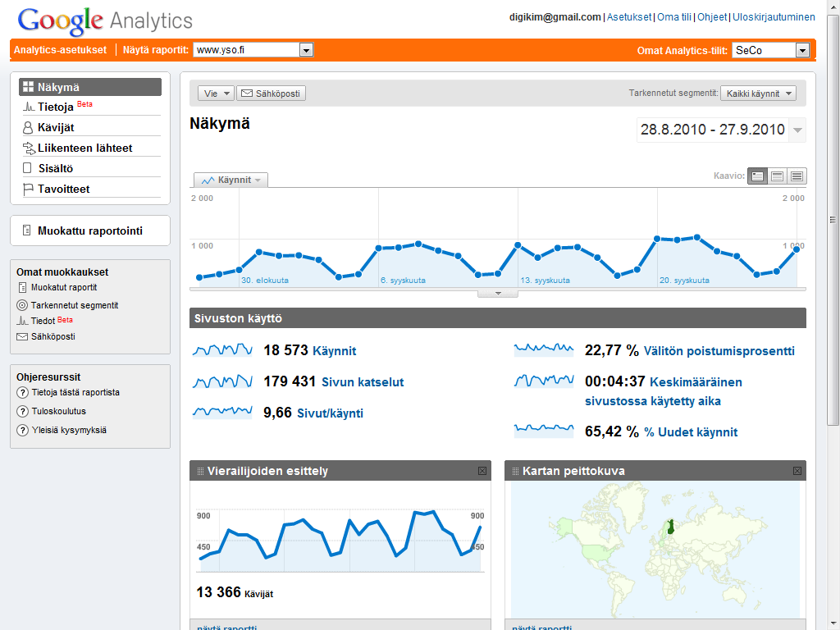840x630 pixels.
Task: Click the Näkymä grid icon
Action: 28,87
